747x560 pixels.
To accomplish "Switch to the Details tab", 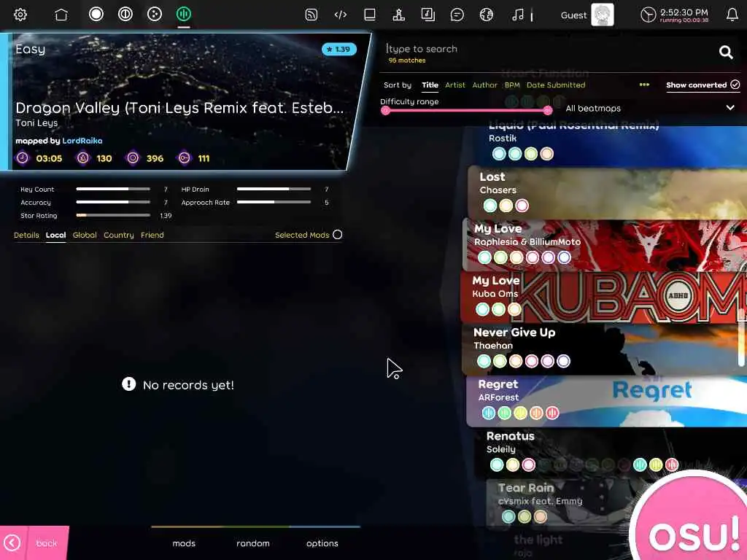I will click(26, 235).
